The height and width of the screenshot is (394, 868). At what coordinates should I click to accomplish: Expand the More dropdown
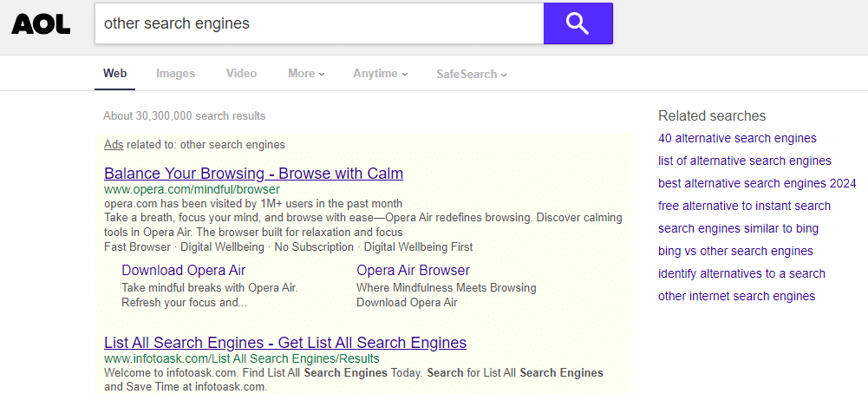pyautogui.click(x=306, y=74)
